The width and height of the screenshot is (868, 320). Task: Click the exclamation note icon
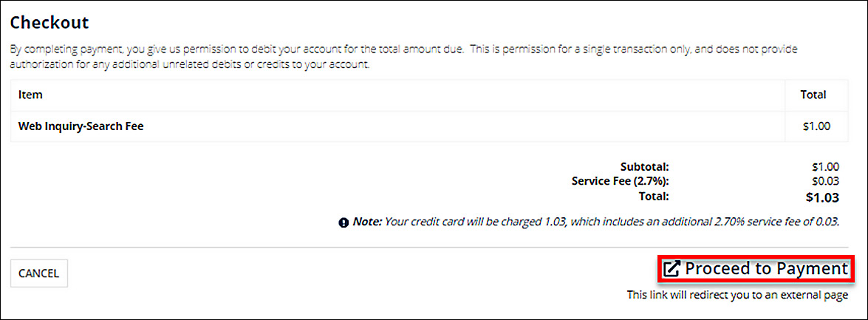[x=344, y=222]
